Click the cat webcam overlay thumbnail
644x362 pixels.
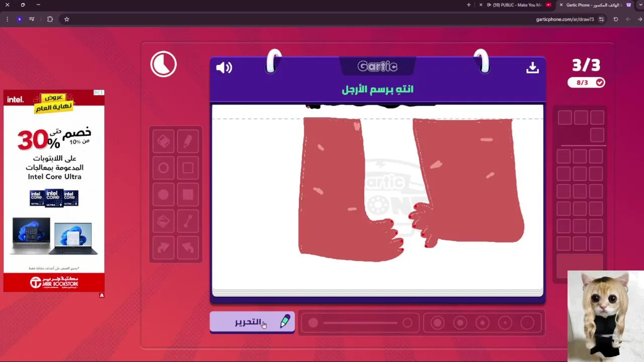tap(606, 316)
